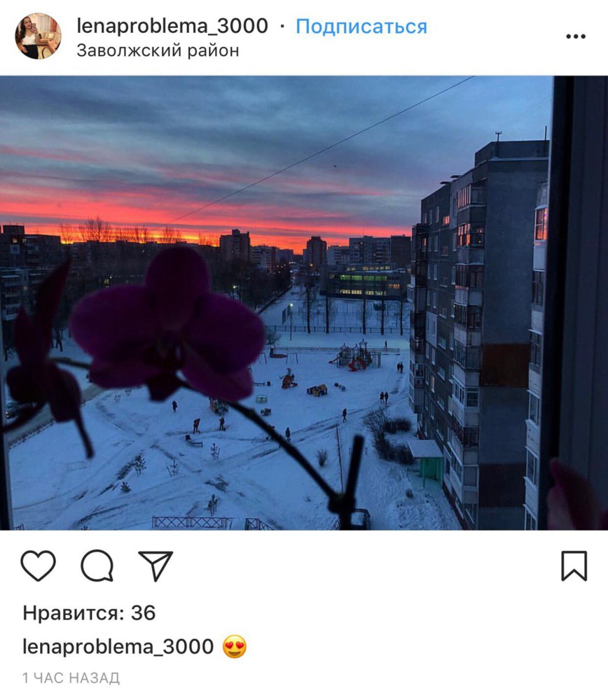Click the colorful playground in the photo

(355, 356)
